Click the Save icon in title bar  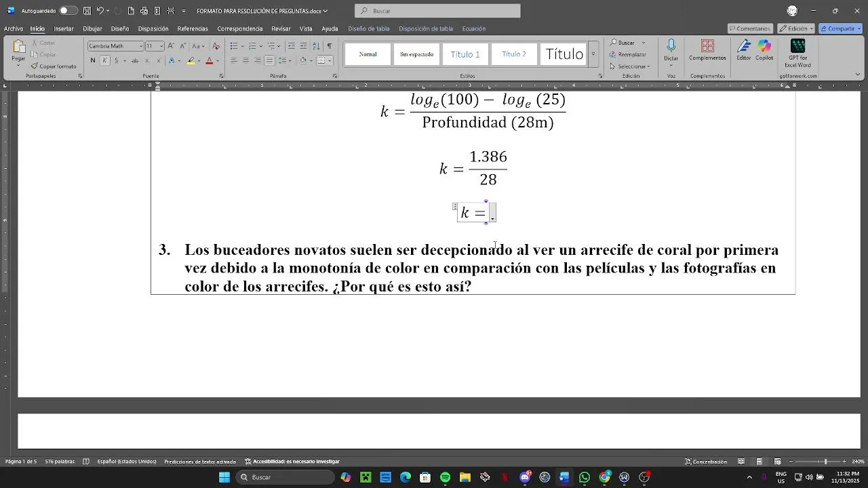(x=87, y=11)
